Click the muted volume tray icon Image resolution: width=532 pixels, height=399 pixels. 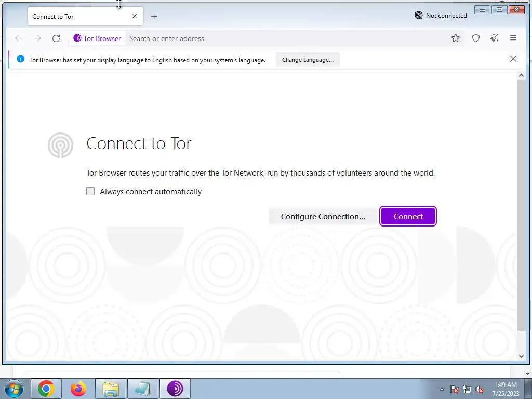click(x=480, y=389)
